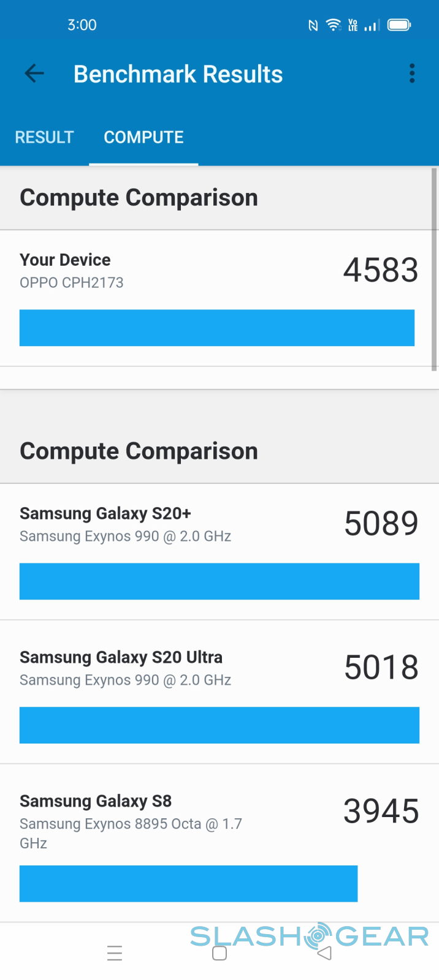Click the vertical scrollbar handle
This screenshot has height=980, width=439.
[434, 269]
